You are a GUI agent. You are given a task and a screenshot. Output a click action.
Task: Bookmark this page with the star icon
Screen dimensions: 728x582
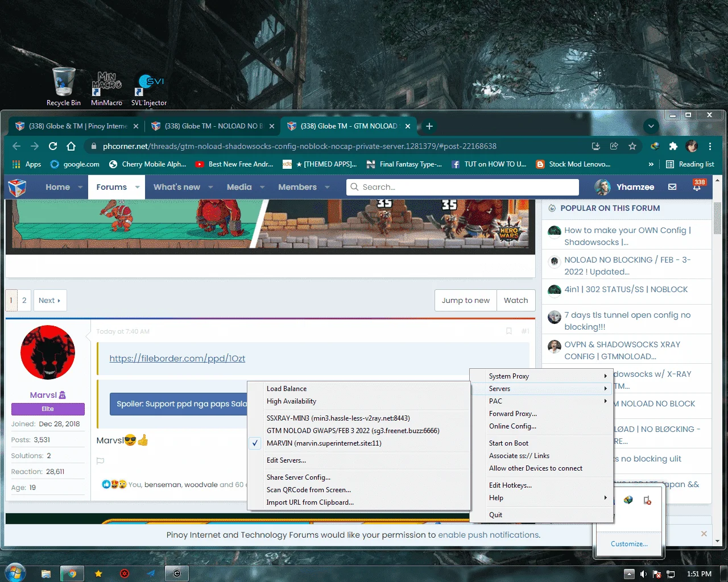632,146
